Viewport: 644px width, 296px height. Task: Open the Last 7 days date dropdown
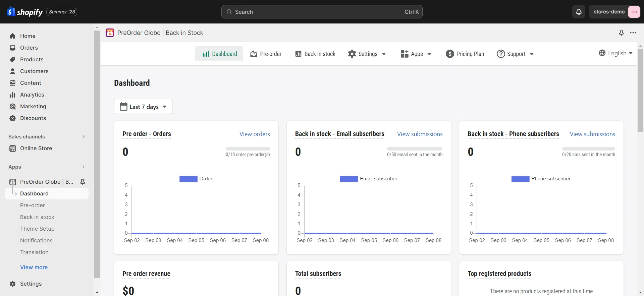point(143,106)
